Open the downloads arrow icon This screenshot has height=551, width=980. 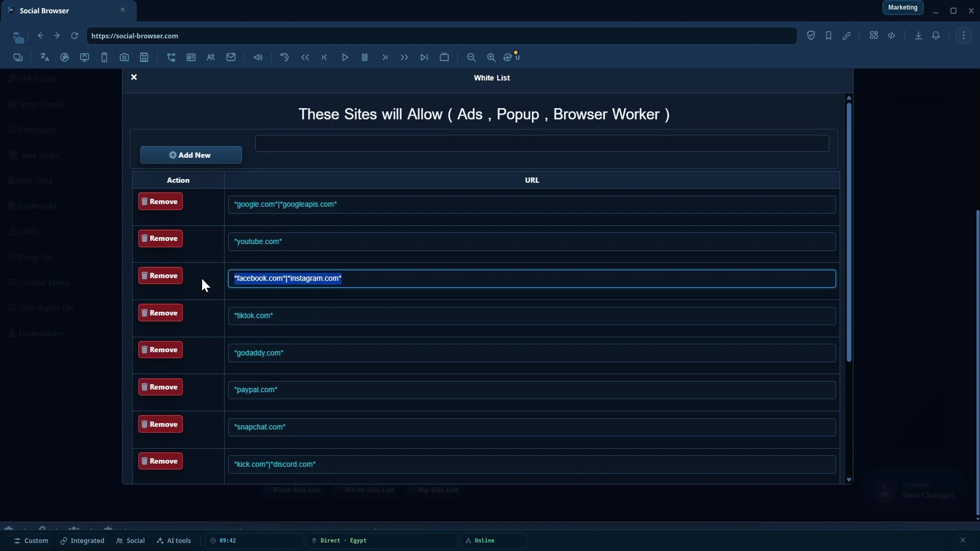[x=918, y=36]
